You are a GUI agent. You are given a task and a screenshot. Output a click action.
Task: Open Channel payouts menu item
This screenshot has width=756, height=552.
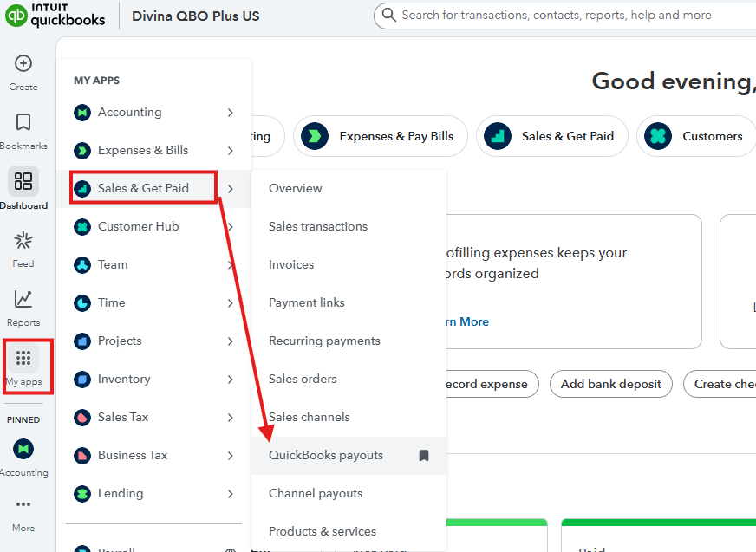349,494
